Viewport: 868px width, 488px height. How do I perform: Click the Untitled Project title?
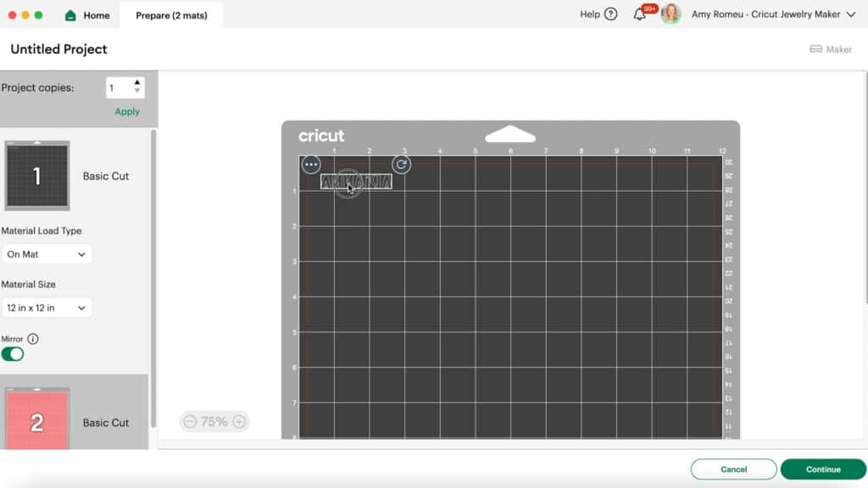(x=58, y=49)
